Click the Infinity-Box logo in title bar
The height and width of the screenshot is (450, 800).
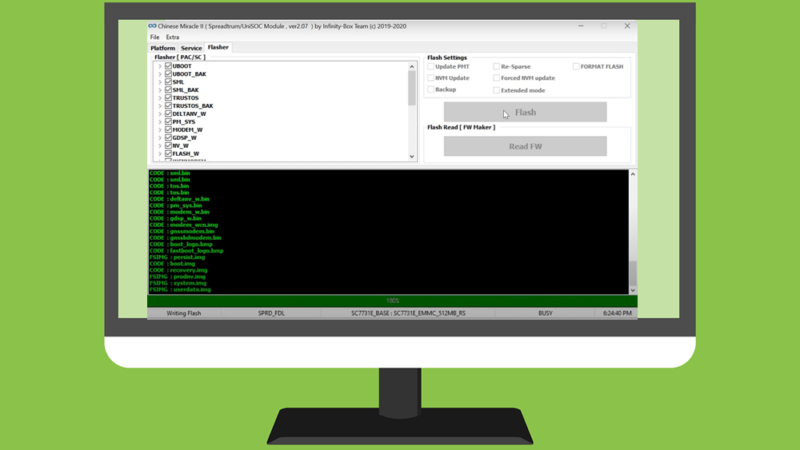click(x=152, y=26)
